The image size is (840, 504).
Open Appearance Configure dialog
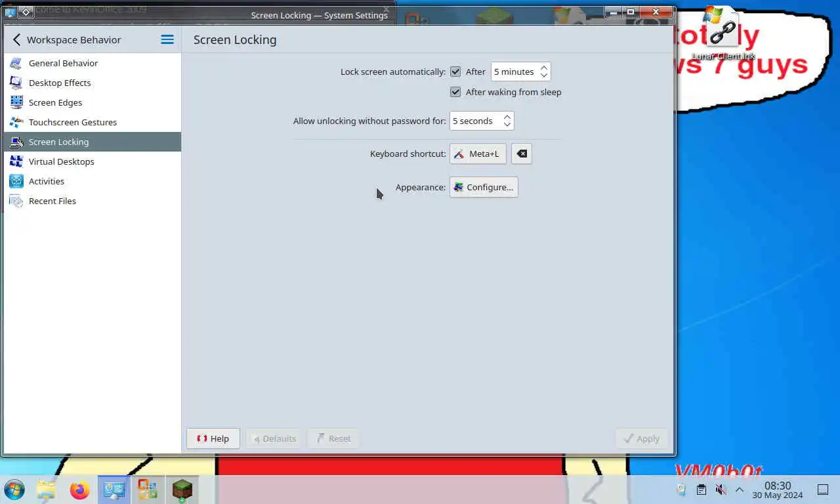pos(484,187)
